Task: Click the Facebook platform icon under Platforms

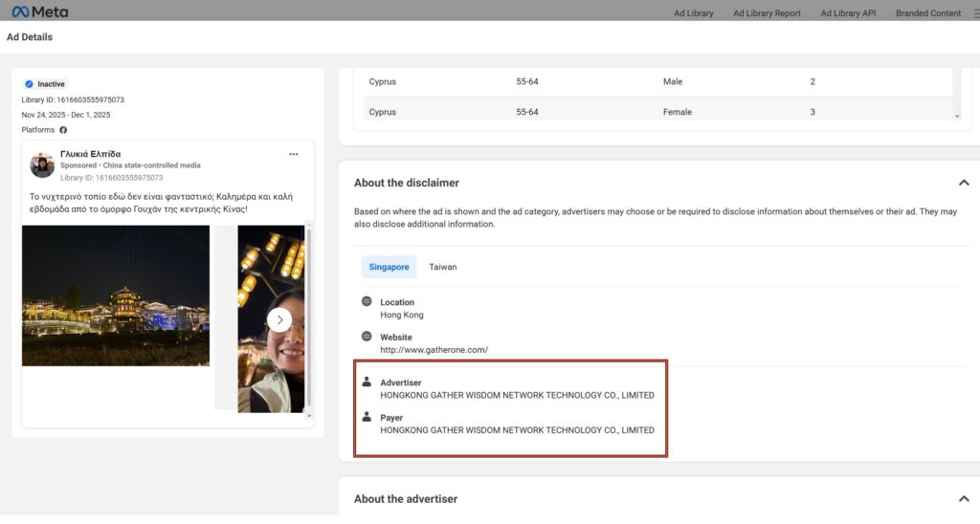Action: click(63, 130)
